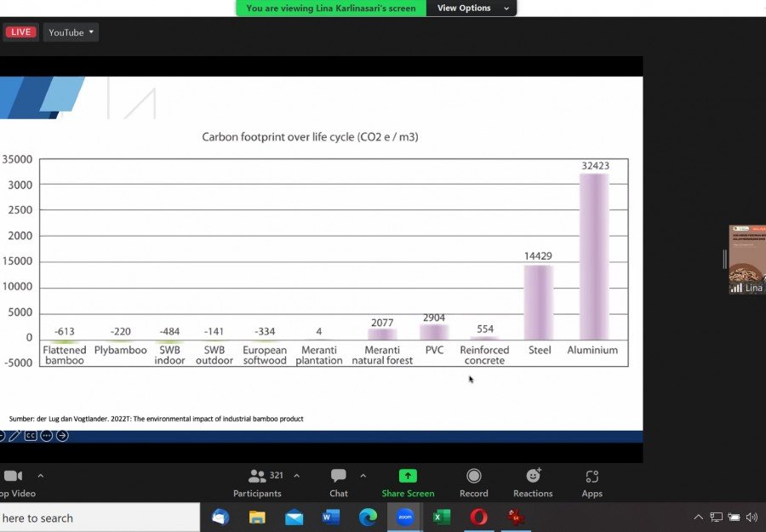Open the Chat panel
The image size is (766, 532).
[x=339, y=483]
